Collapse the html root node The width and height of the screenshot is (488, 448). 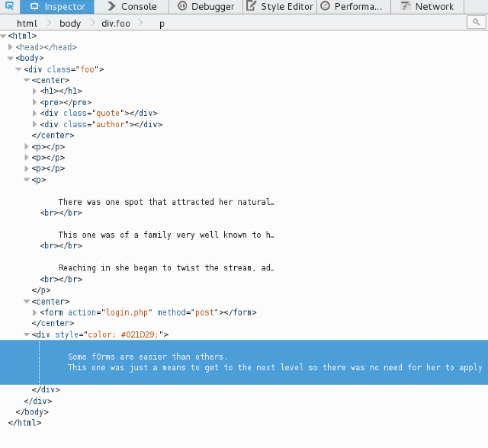tap(3, 36)
